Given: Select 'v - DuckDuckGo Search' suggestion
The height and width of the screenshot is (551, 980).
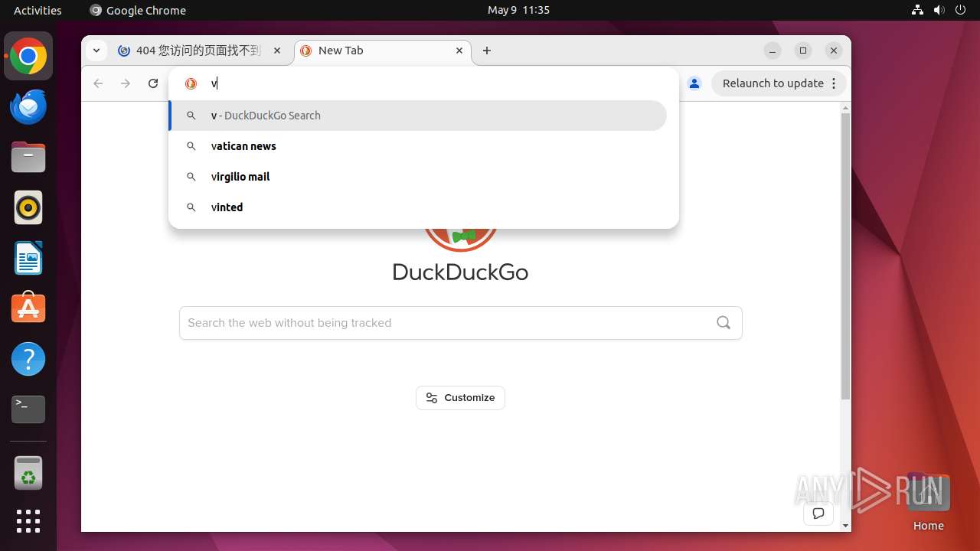Looking at the screenshot, I should (417, 116).
